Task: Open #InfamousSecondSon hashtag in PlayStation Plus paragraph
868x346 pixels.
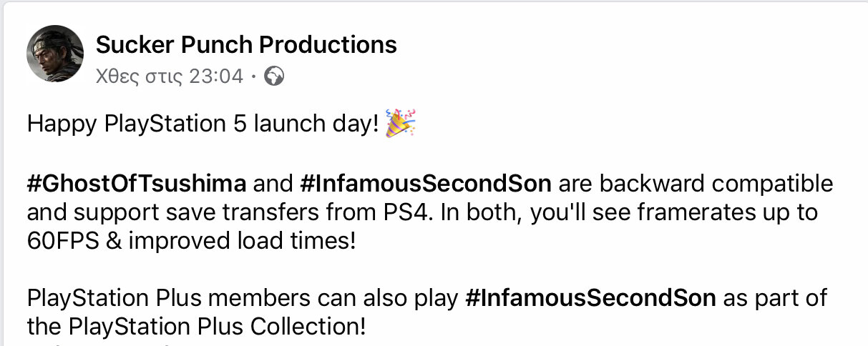Action: 590,298
